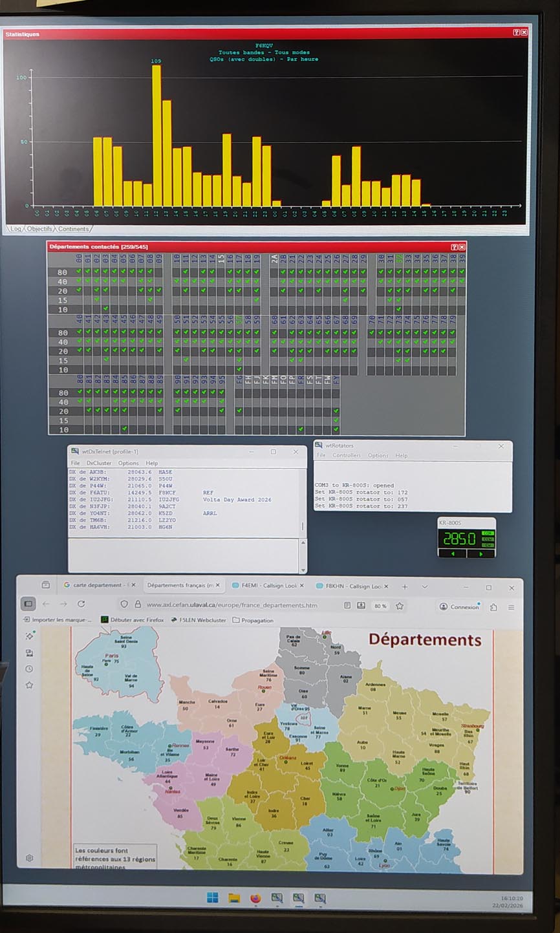Toggle the Firefox sidebar button
This screenshot has width=560, height=933.
click(x=28, y=604)
